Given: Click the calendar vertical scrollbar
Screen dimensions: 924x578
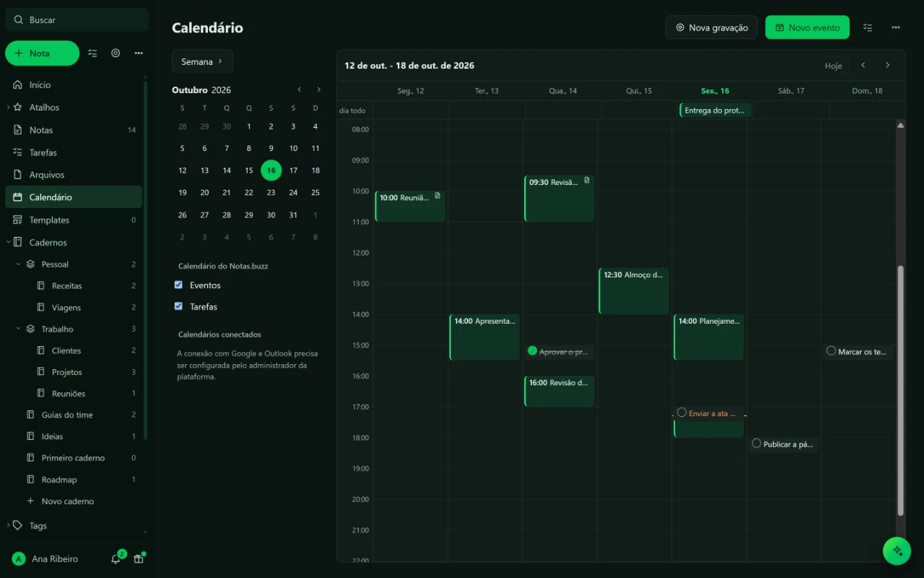Looking at the screenshot, I should click(x=900, y=390).
